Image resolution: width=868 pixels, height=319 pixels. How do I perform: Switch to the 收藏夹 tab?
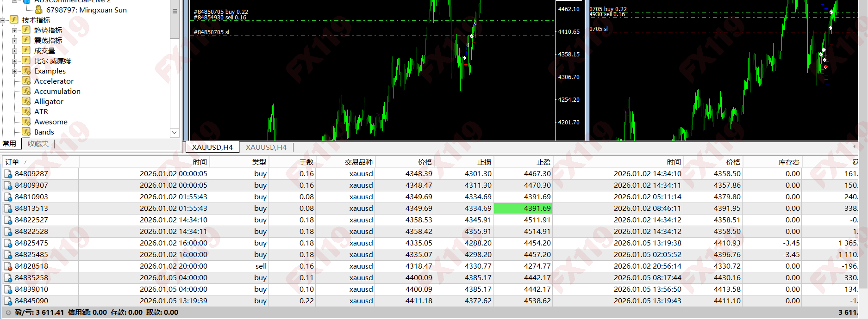[38, 144]
